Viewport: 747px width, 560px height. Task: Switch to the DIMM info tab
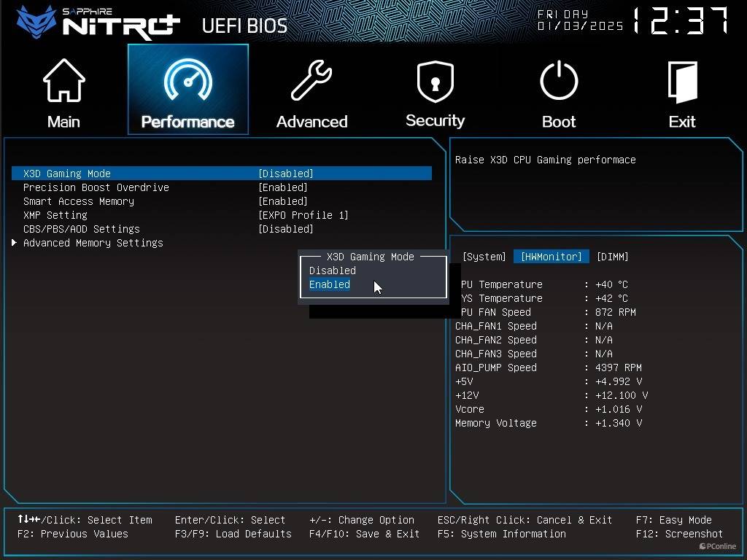[612, 257]
